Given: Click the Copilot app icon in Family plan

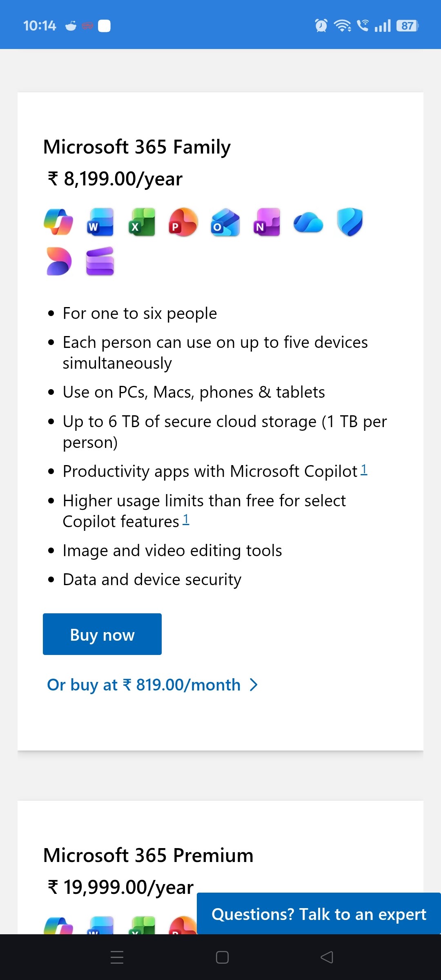Looking at the screenshot, I should click(58, 222).
